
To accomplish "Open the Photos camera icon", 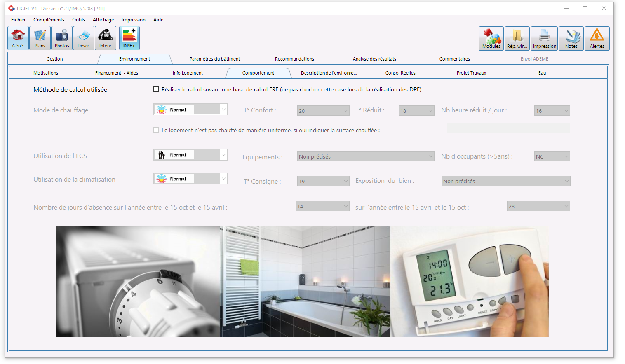I will click(62, 38).
